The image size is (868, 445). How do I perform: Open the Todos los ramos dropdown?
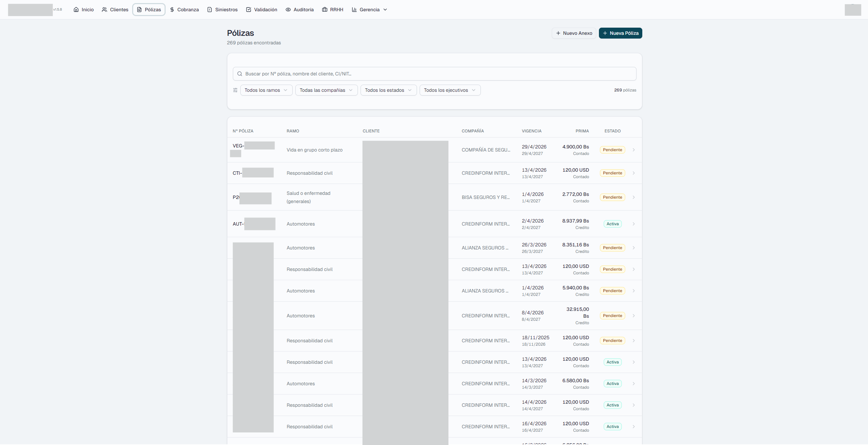point(266,90)
